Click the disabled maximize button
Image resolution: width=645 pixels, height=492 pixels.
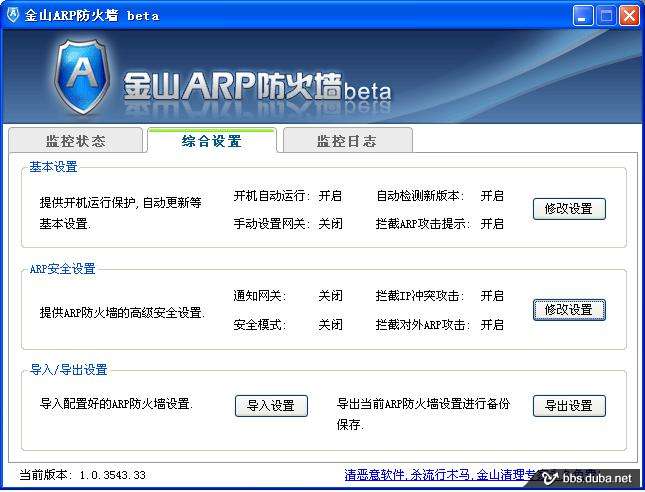(x=606, y=16)
